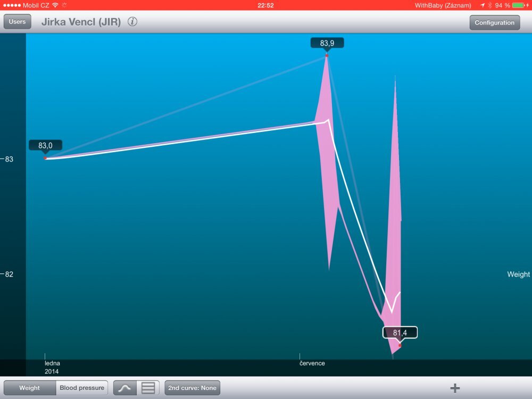Viewport: 532px width, 399px height.
Task: Add a new measurement with plus icon
Action: click(x=455, y=388)
